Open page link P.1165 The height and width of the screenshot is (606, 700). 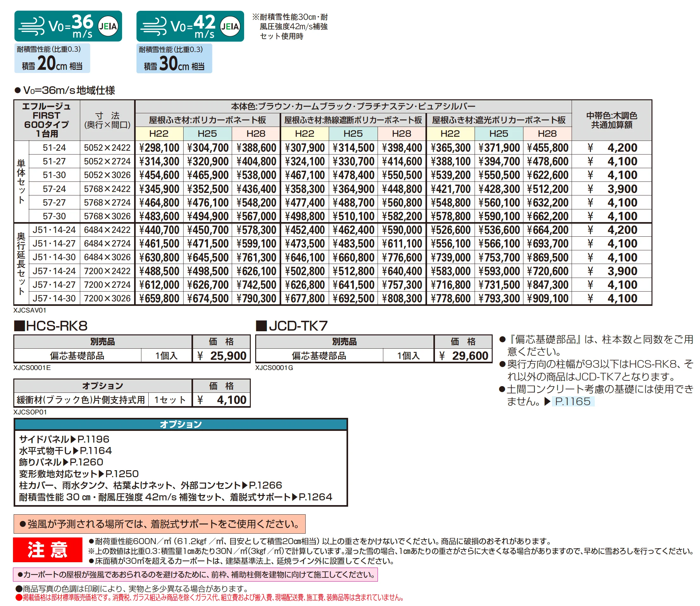click(573, 401)
